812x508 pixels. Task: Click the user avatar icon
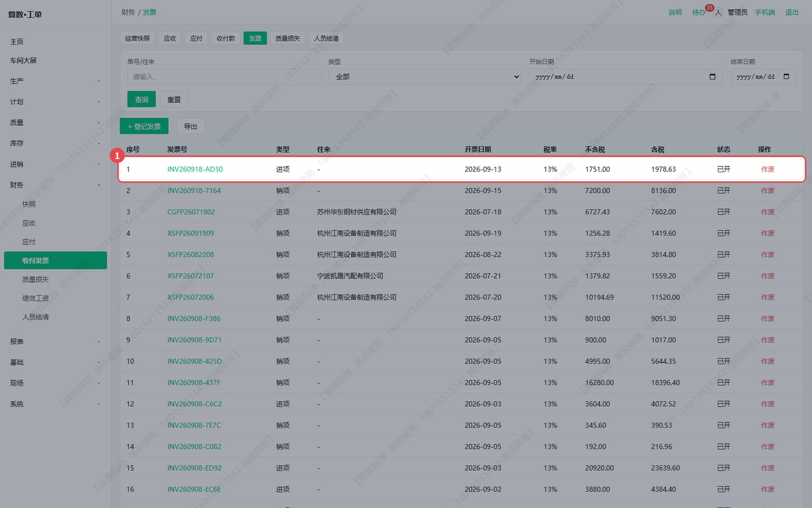click(718, 12)
